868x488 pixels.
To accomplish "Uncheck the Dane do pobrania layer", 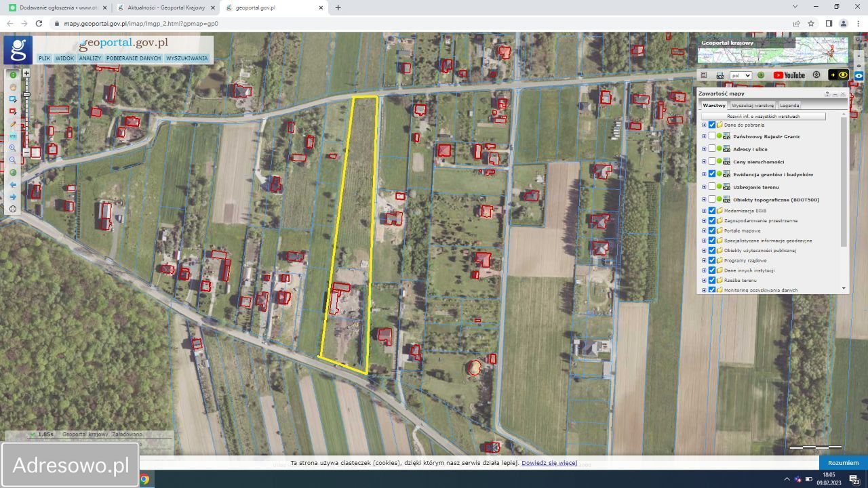I will coord(712,125).
